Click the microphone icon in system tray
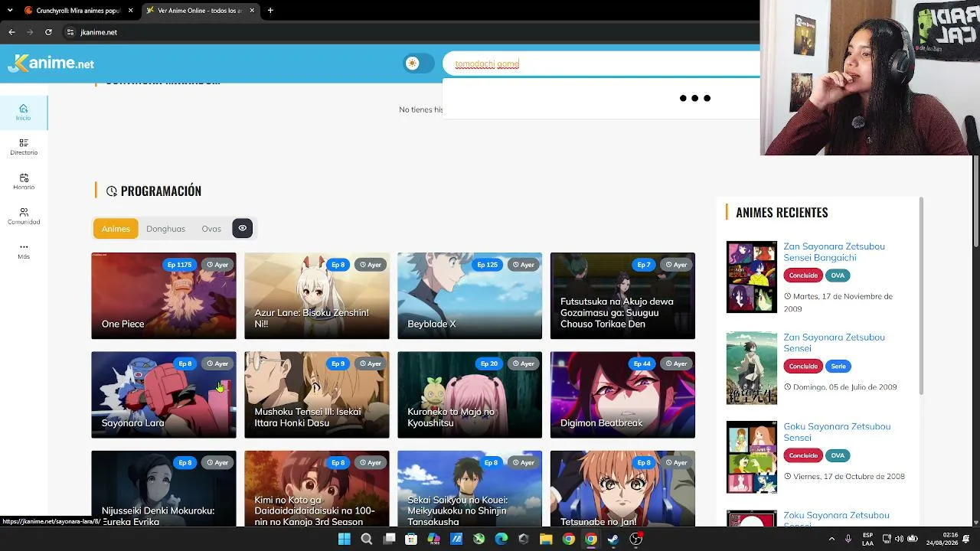980x551 pixels. point(848,539)
